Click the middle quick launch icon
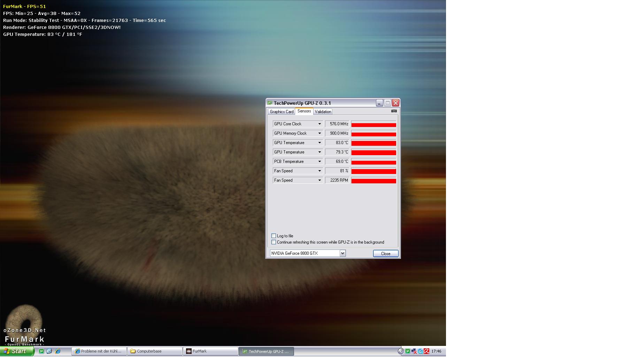This screenshot has width=639, height=364. point(49,351)
